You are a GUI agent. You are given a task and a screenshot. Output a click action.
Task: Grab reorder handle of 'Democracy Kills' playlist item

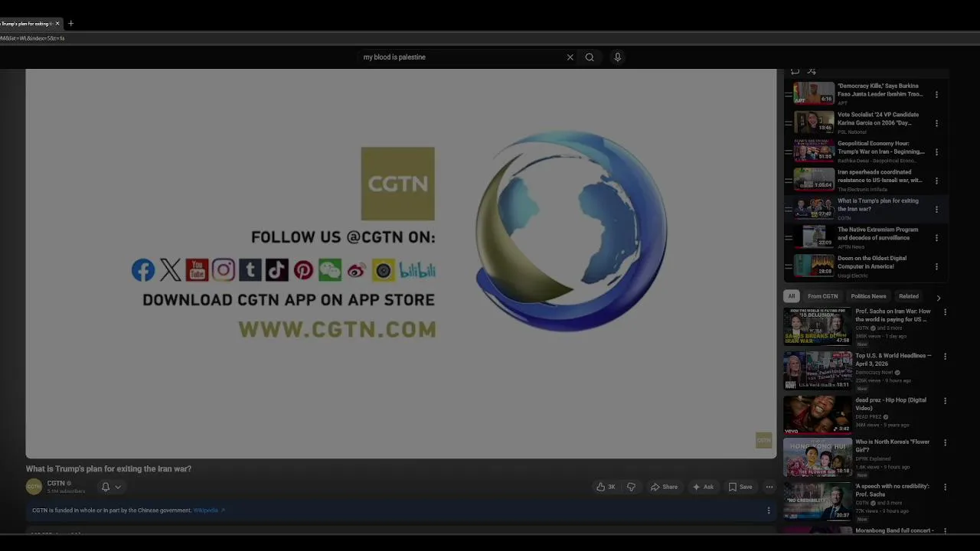click(x=788, y=95)
